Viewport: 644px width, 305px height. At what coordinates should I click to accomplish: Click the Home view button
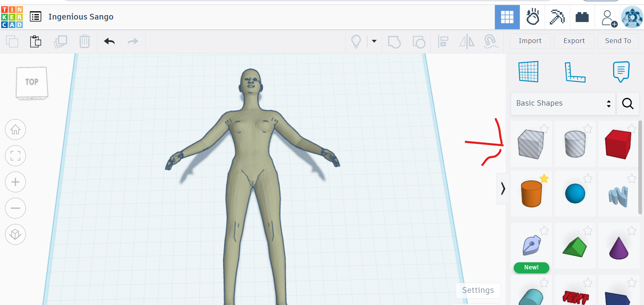pos(15,129)
